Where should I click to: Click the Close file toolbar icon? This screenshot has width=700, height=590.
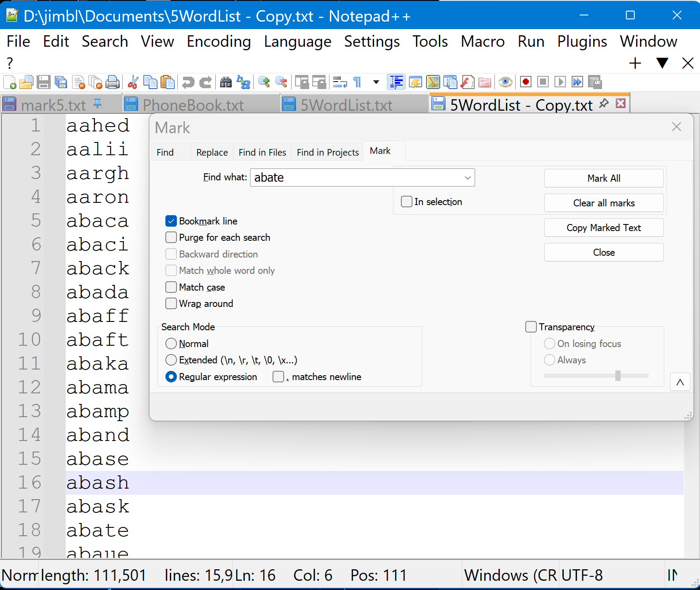(x=78, y=82)
